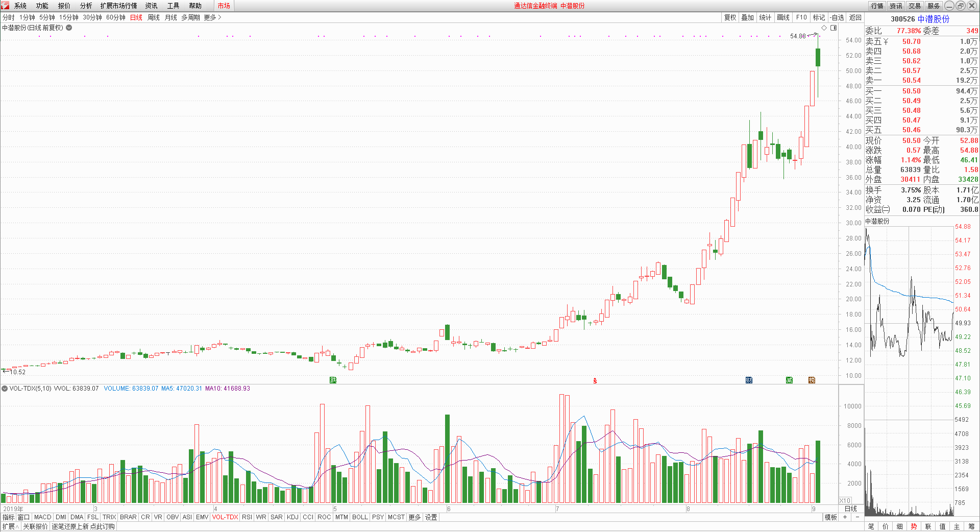Open the 扩展市场行情 menu
Screen dimensions: 980x532
[x=119, y=6]
